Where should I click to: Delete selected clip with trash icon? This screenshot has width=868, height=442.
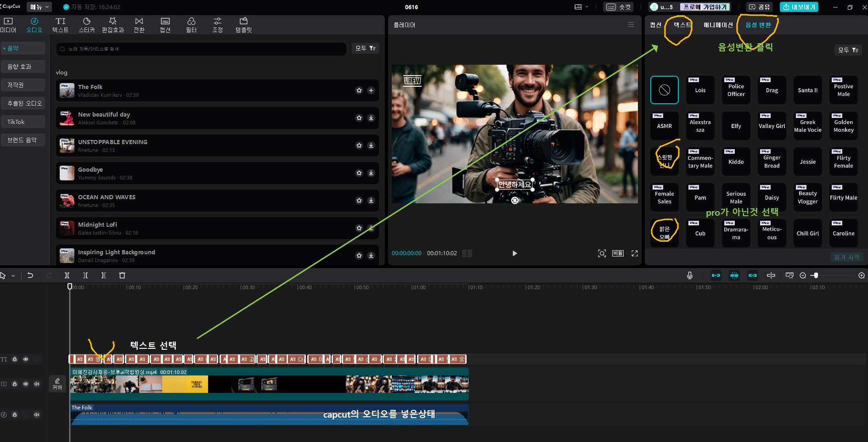[122, 275]
